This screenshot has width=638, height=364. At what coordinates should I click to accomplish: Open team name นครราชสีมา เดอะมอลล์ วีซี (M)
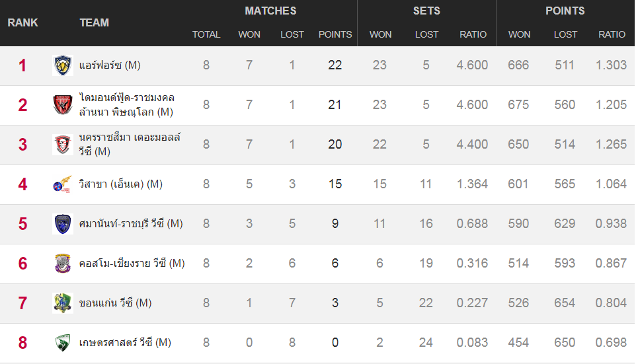click(130, 145)
